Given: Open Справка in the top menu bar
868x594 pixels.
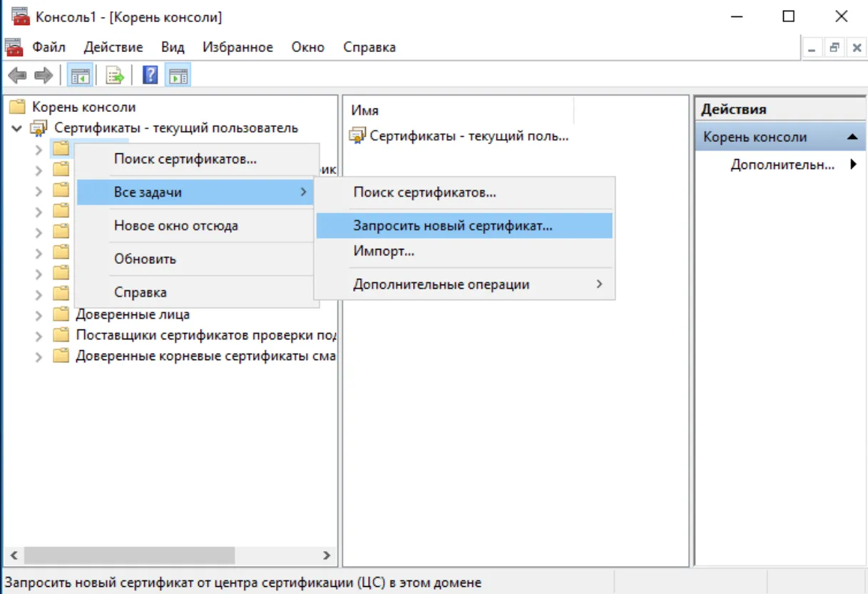Looking at the screenshot, I should click(x=369, y=47).
